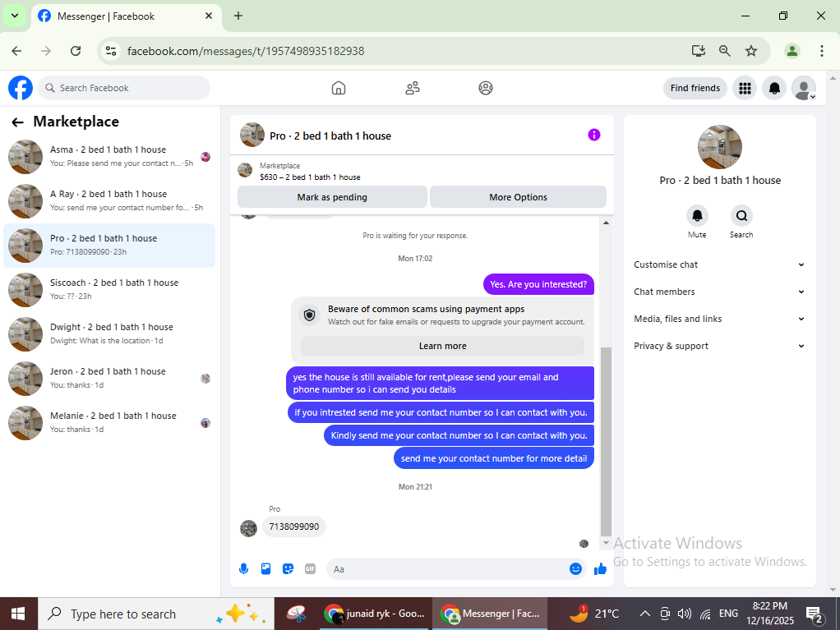Image resolution: width=840 pixels, height=630 pixels.
Task: Open Melanie conversation
Action: pos(109,423)
